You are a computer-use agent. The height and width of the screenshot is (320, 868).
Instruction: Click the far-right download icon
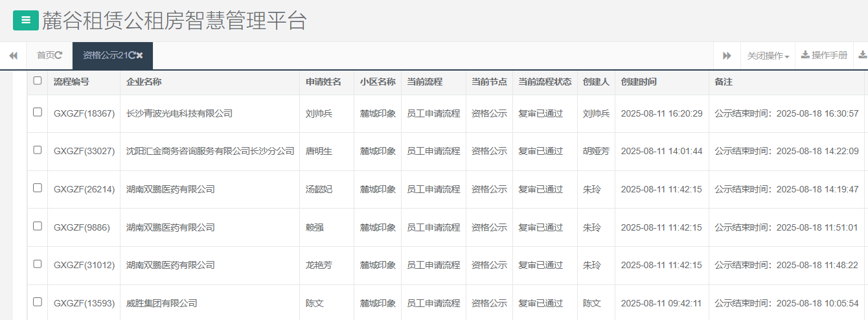point(862,56)
